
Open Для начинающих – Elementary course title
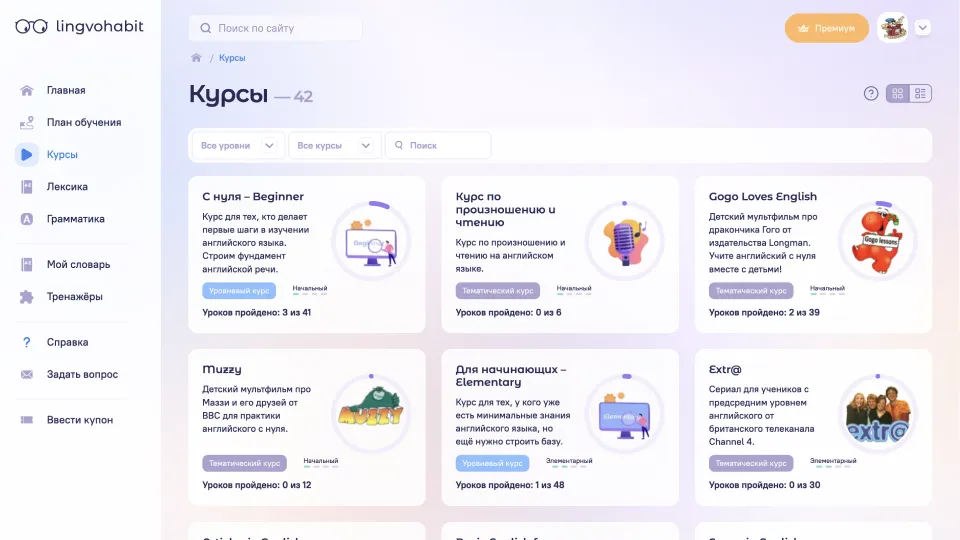click(511, 376)
